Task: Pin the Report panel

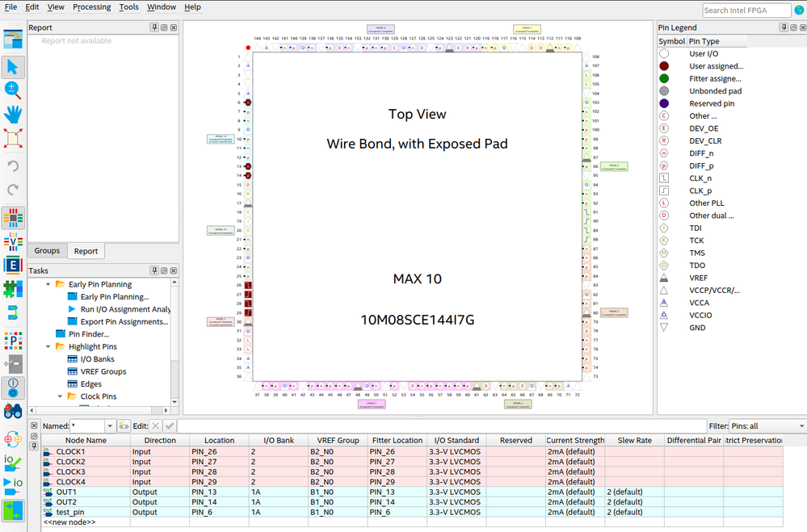Action: tap(154, 27)
